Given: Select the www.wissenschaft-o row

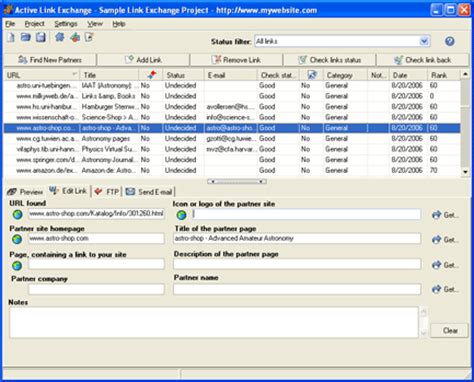Looking at the screenshot, I should pos(232,117).
